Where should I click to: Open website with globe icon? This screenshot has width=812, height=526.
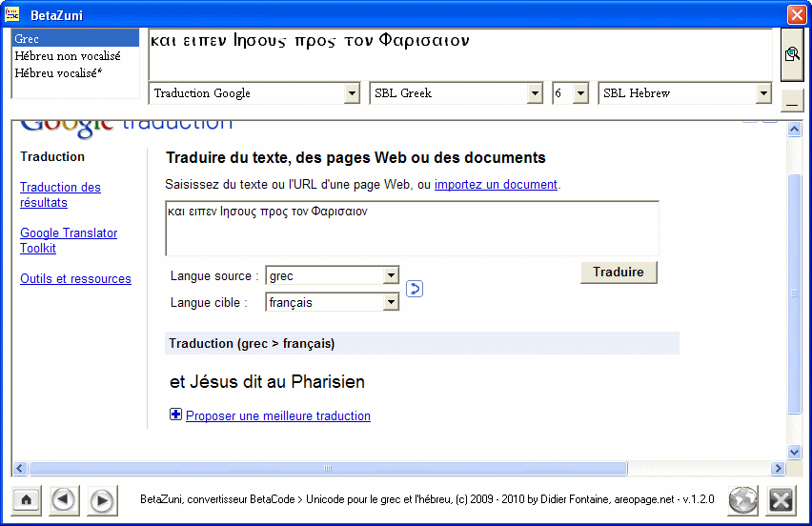pos(743,500)
